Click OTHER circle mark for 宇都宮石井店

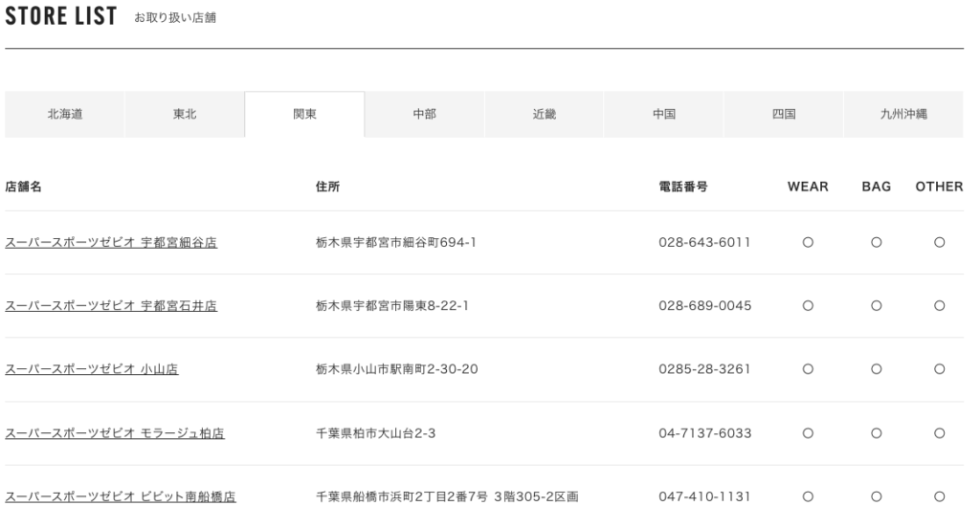click(x=940, y=306)
